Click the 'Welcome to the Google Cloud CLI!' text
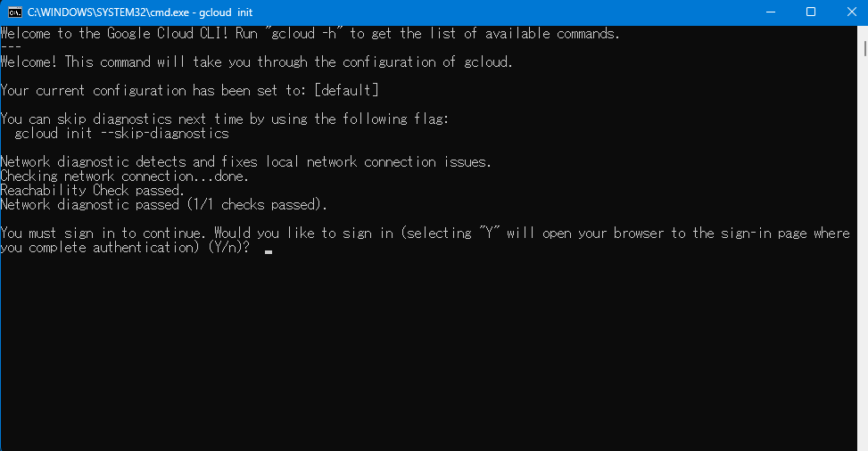The width and height of the screenshot is (868, 451). [x=125, y=34]
